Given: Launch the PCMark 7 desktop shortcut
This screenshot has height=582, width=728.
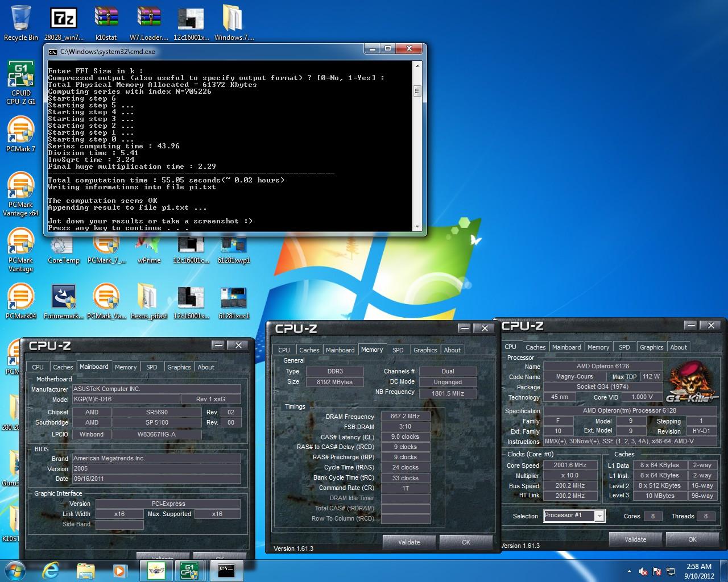Looking at the screenshot, I should tap(21, 134).
